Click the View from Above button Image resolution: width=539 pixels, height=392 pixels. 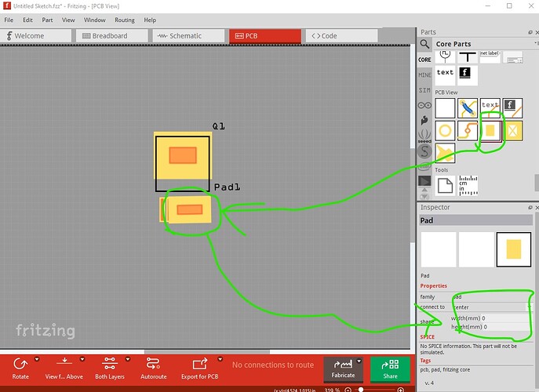tap(64, 368)
